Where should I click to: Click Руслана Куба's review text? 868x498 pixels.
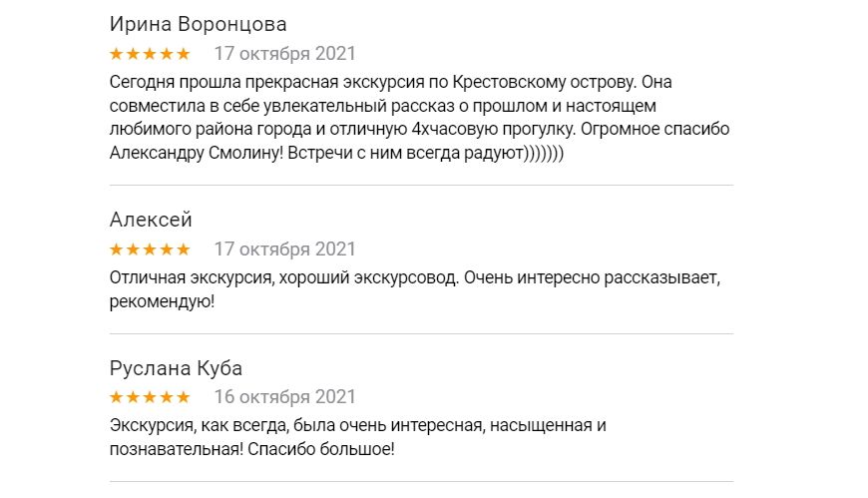pyautogui.click(x=357, y=437)
